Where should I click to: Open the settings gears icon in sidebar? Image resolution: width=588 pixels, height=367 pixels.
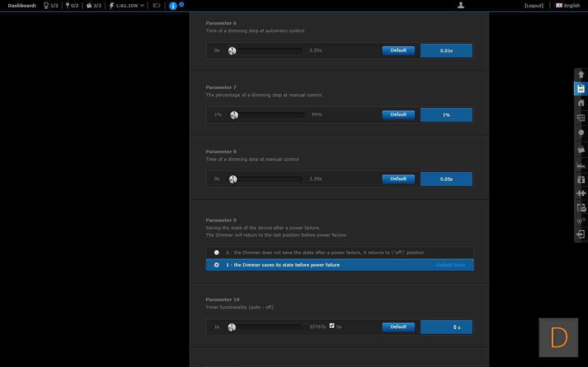[x=581, y=220]
